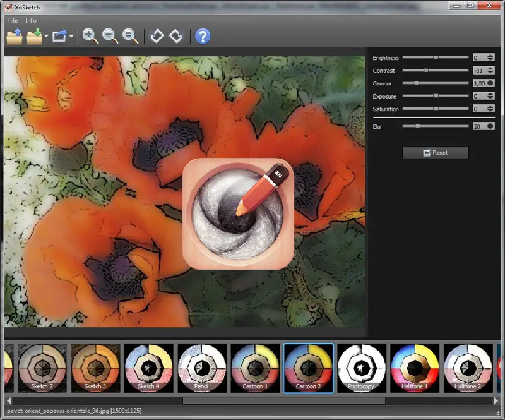Screen dimensions: 505x420
Task: Zoom out of the image
Action: click(110, 36)
